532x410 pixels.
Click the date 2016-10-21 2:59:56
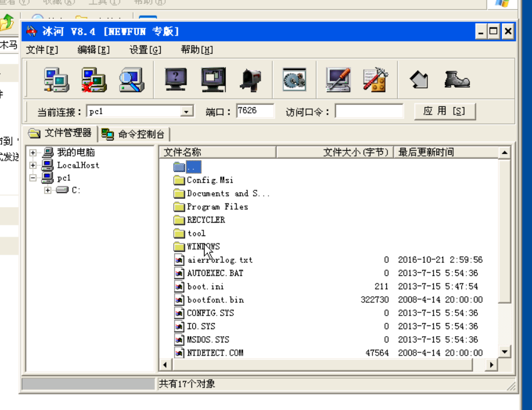click(440, 260)
